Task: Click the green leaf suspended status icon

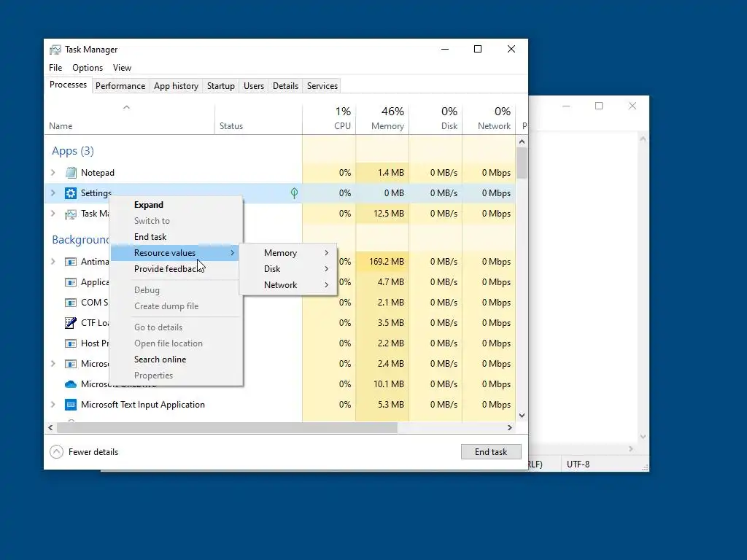Action: 295,192
